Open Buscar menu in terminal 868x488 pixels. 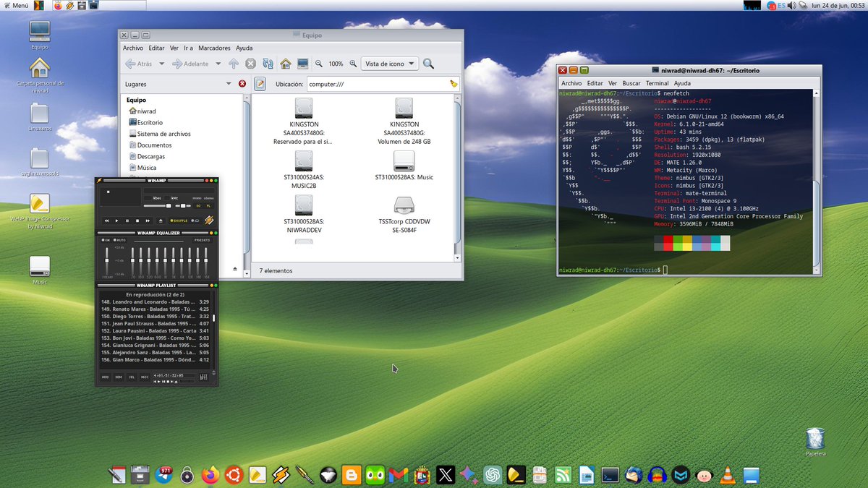click(x=631, y=83)
